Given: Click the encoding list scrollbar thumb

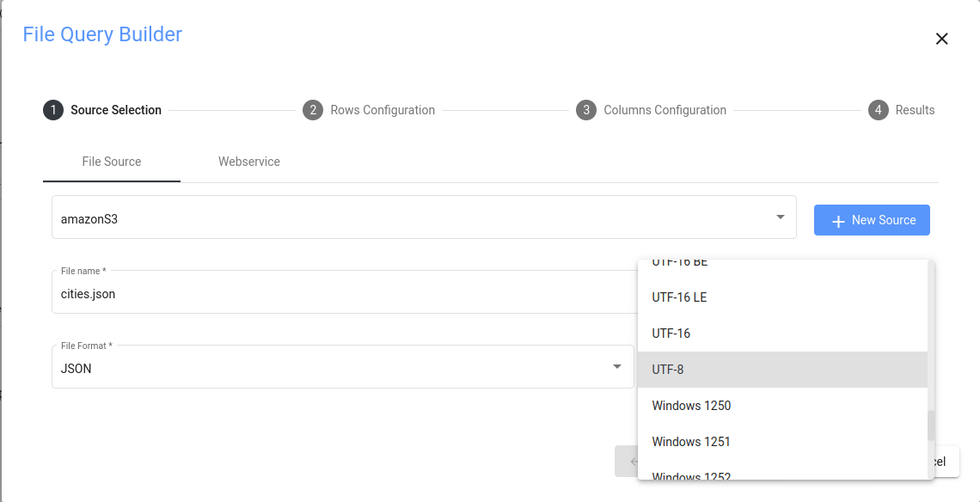Looking at the screenshot, I should click(930, 425).
